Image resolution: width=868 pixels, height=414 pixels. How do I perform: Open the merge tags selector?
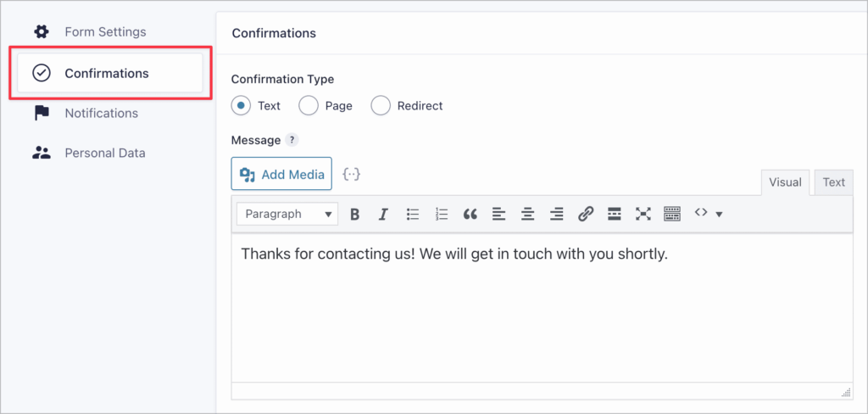pos(352,174)
